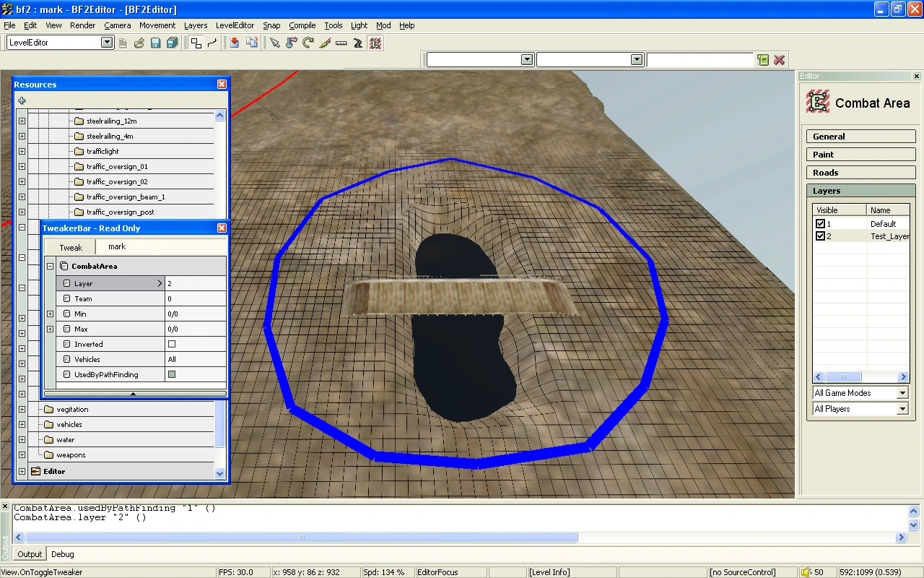Select the mark tab in TweakerBar

tap(117, 246)
